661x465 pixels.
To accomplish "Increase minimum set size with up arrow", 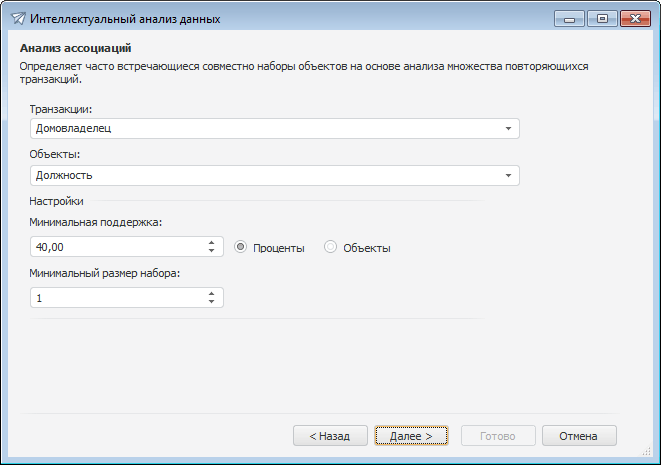I will pyautogui.click(x=211, y=293).
